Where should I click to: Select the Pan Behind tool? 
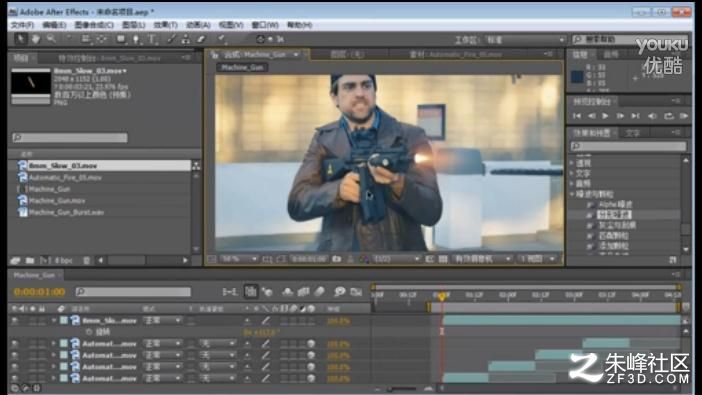coord(102,39)
